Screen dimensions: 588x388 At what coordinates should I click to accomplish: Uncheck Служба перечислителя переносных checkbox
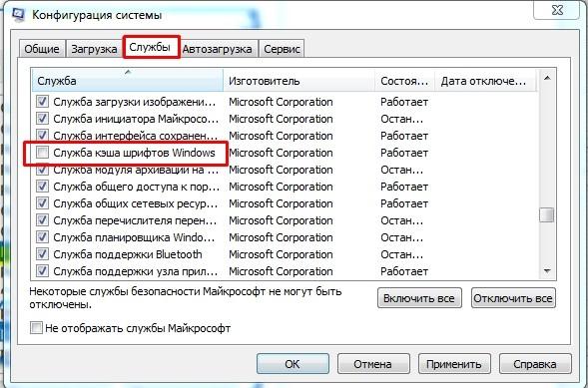tap(42, 219)
